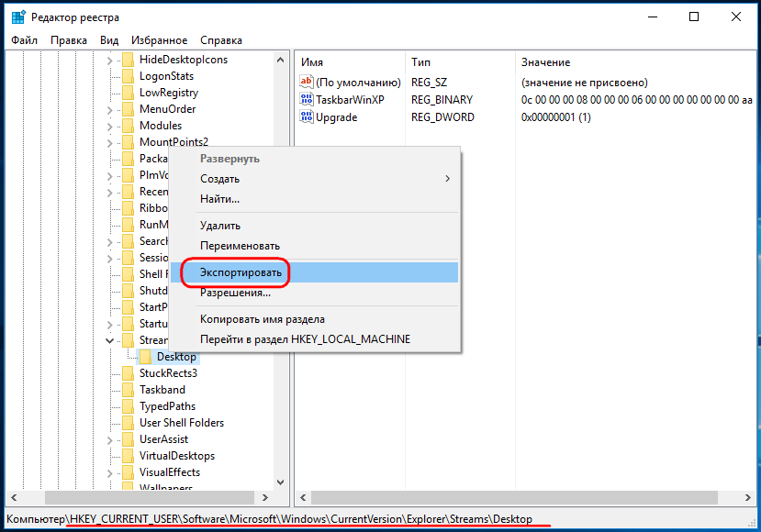
Task: Click the TypedPaths folder icon
Action: [x=129, y=406]
